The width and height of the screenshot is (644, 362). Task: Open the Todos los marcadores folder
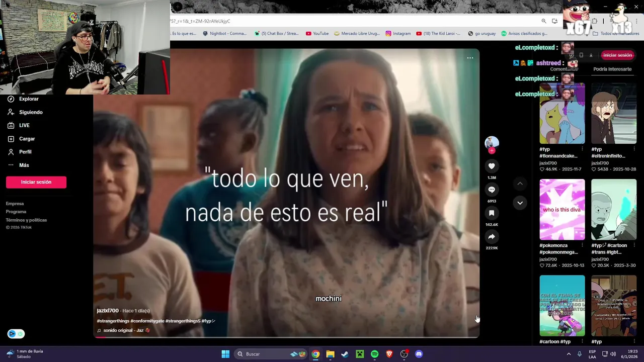tap(616, 34)
